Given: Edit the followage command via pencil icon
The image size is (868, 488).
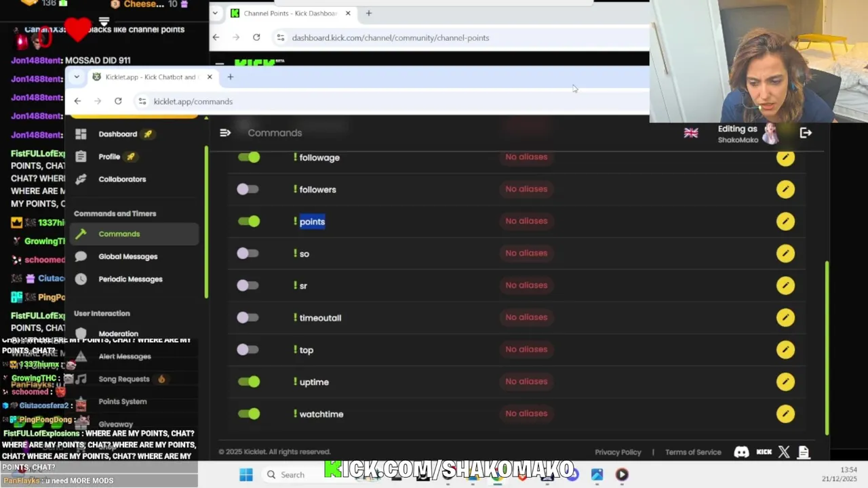Looking at the screenshot, I should (785, 157).
